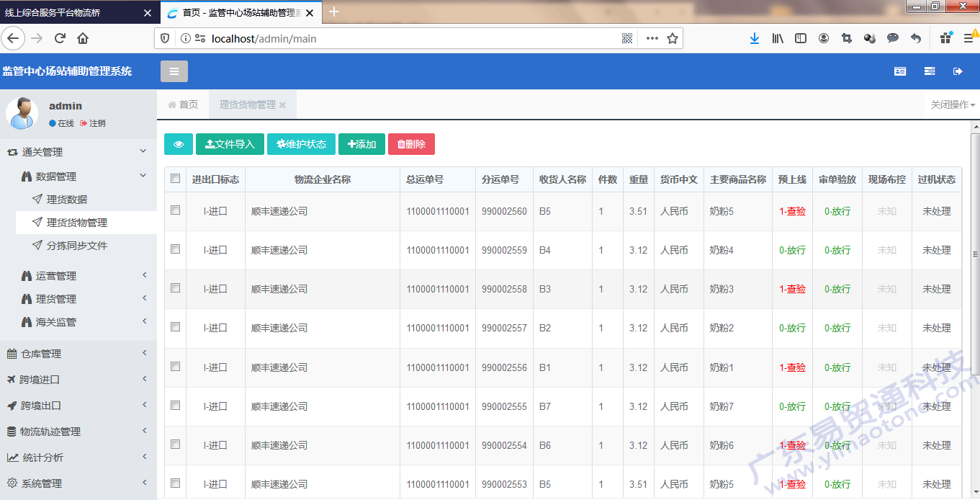Click the browser forward arrow
The width and height of the screenshot is (980, 500).
tap(37, 38)
